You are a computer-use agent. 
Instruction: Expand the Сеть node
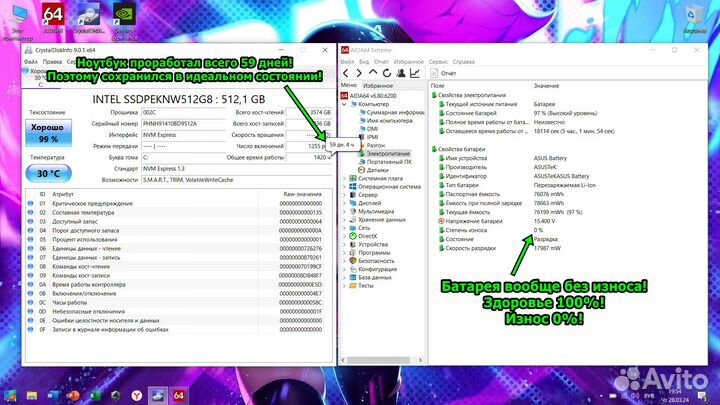coord(344,228)
